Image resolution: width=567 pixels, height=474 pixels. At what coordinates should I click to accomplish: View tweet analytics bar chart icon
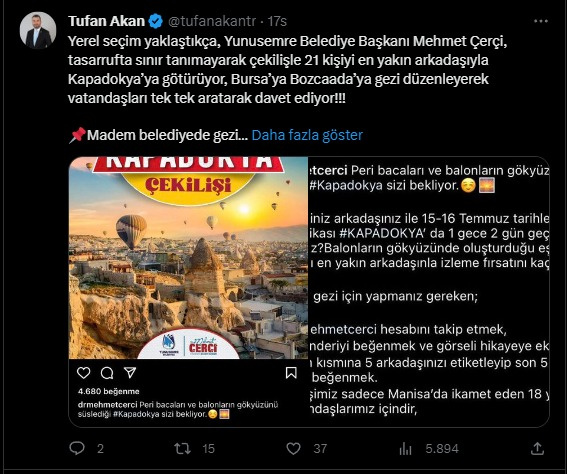(x=406, y=449)
